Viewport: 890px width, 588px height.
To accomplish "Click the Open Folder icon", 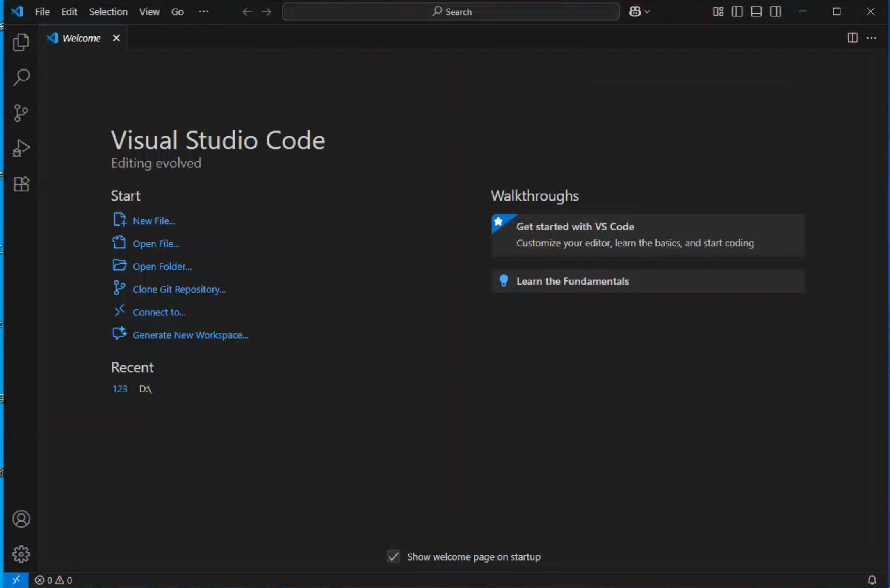I will [x=119, y=265].
